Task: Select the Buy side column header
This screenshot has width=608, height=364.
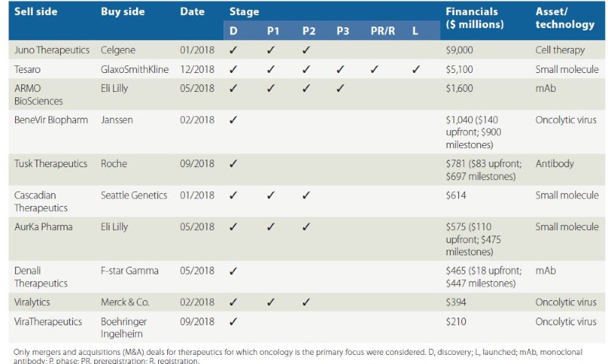Action: point(122,12)
